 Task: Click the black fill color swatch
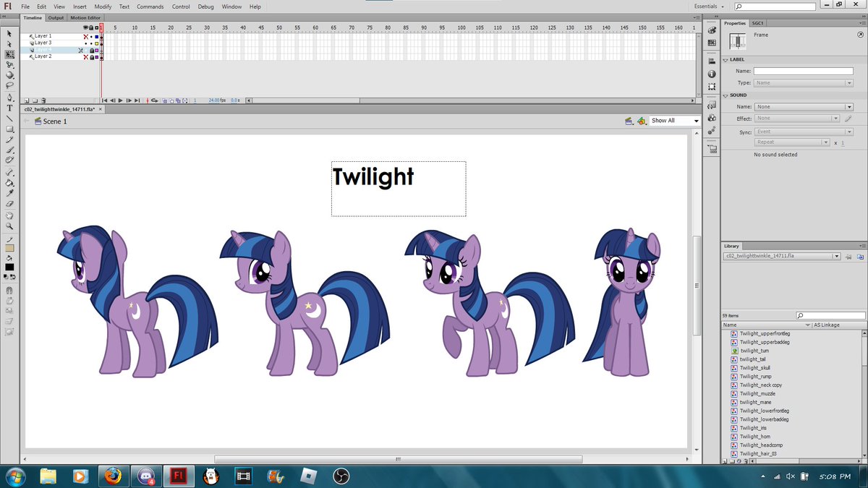pyautogui.click(x=9, y=266)
